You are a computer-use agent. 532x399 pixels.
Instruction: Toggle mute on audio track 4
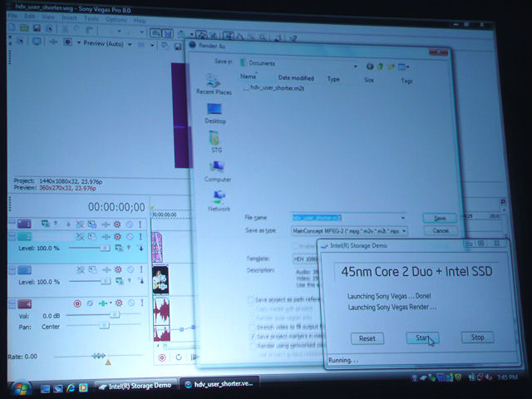click(x=131, y=303)
